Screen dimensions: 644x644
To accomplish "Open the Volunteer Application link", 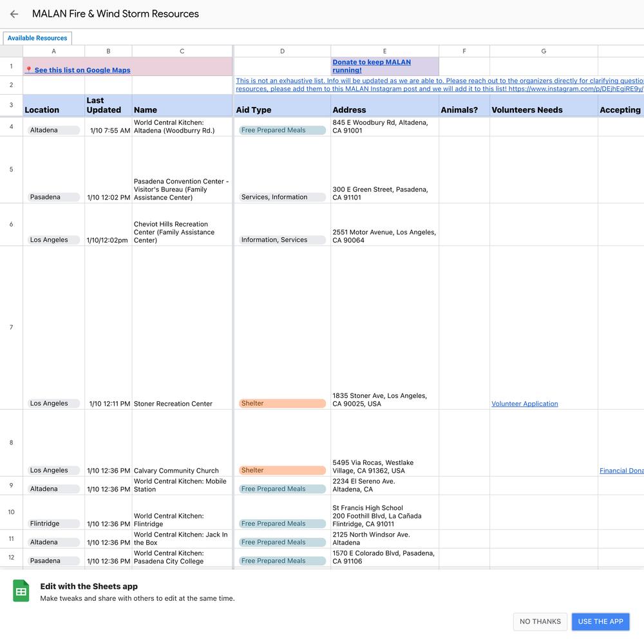I will click(524, 404).
